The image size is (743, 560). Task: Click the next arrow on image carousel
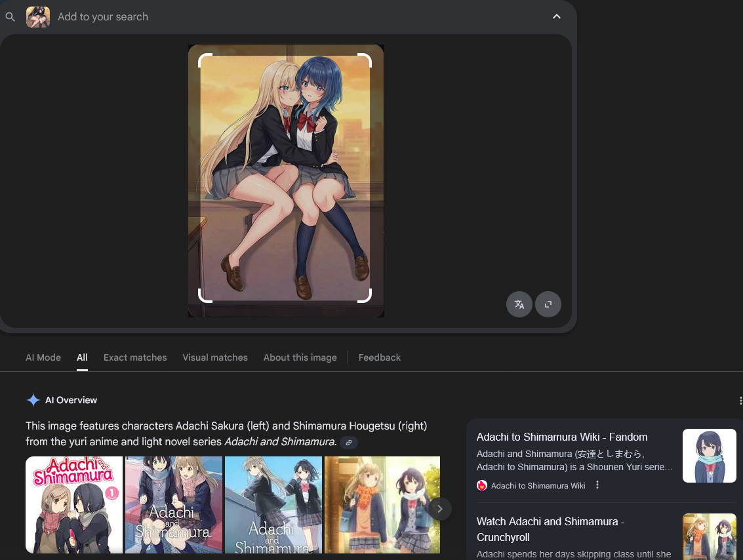[x=440, y=509]
